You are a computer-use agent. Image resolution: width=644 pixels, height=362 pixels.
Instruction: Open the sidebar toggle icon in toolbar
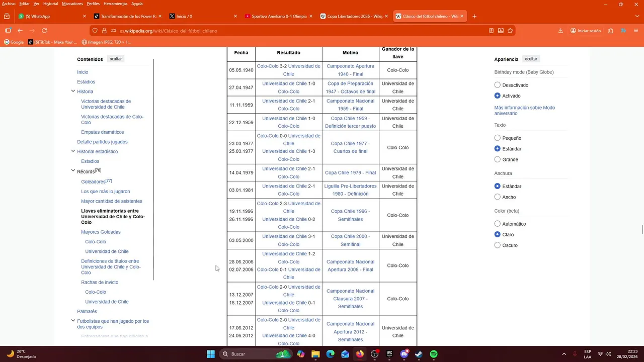(x=8, y=31)
